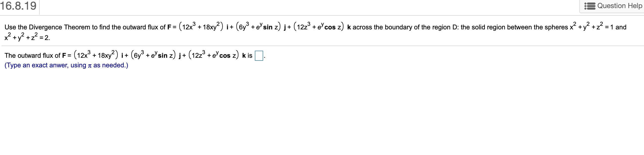
Task: Click the divider line below the problem statement
Action: (322, 46)
